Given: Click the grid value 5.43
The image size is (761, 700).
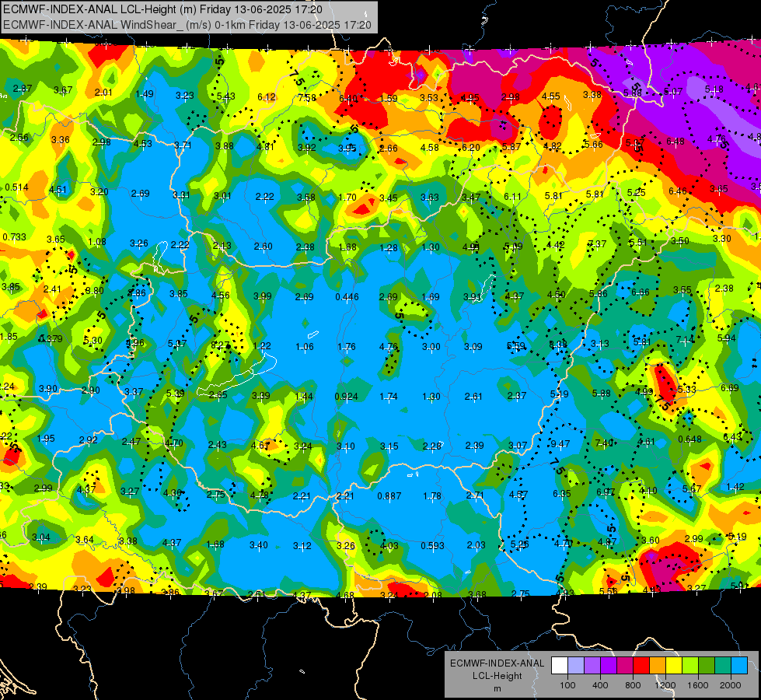Looking at the screenshot, I should [x=225, y=96].
